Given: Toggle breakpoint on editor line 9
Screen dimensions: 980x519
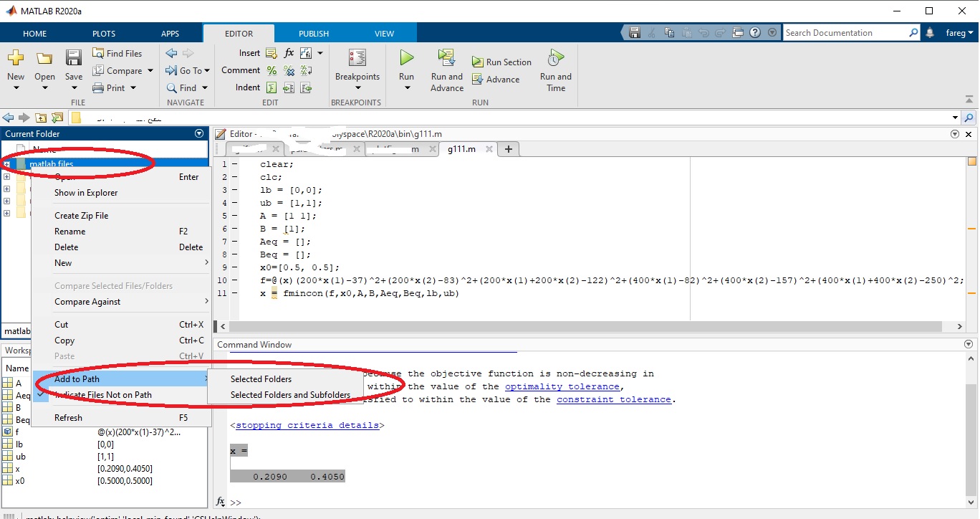Looking at the screenshot, I should click(235, 267).
